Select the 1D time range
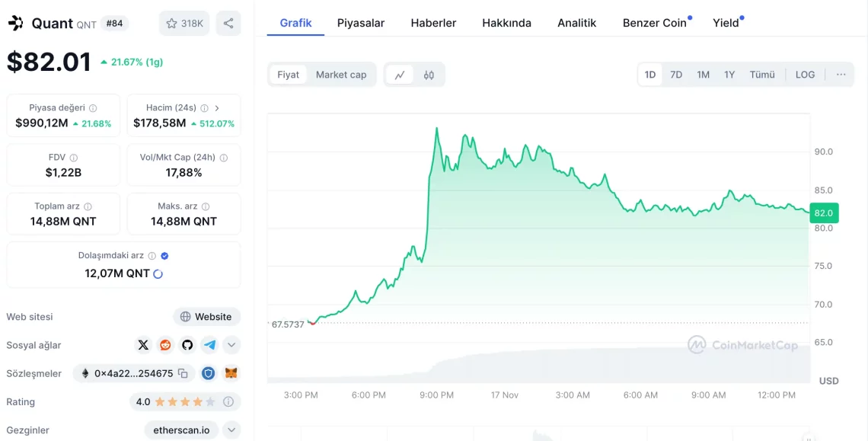The width and height of the screenshot is (868, 441). click(650, 75)
